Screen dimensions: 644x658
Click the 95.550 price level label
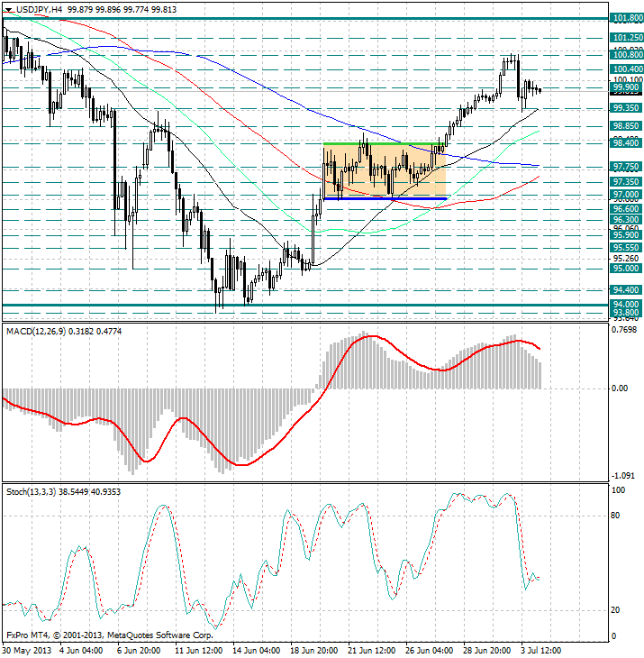[x=626, y=248]
